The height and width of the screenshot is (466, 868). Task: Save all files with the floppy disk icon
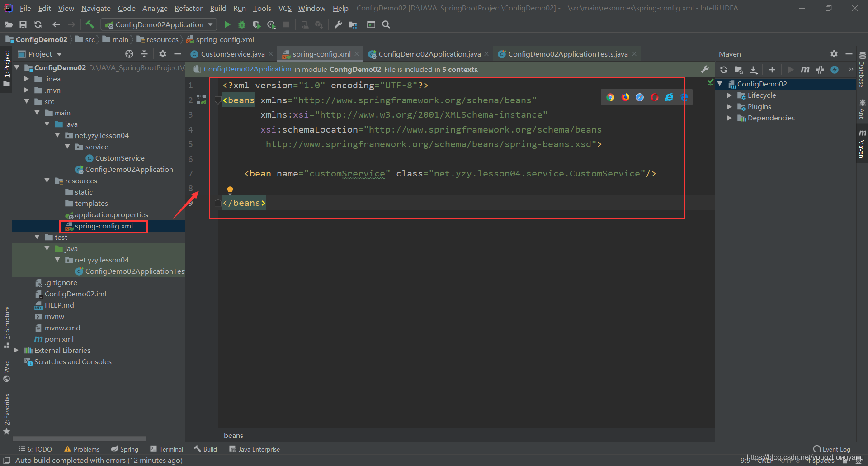pyautogui.click(x=23, y=24)
